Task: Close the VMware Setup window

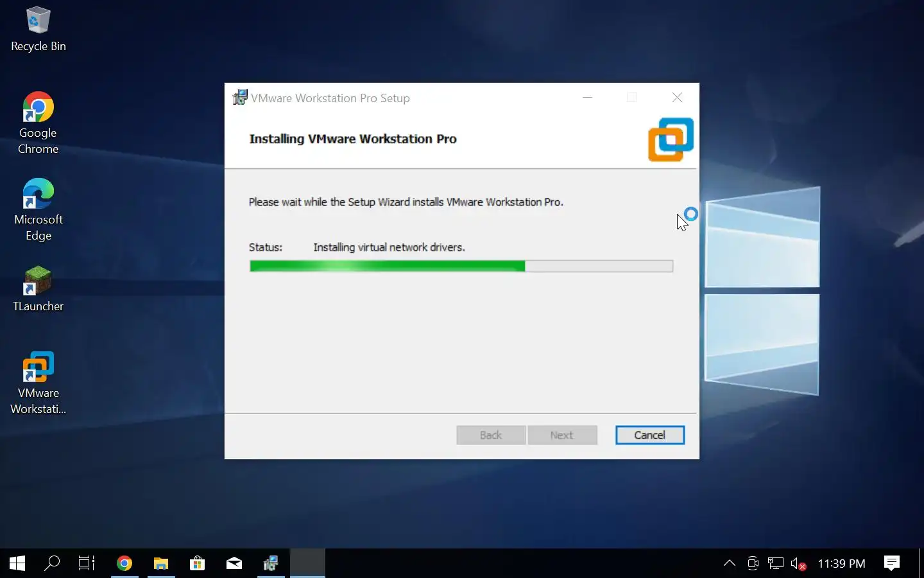Action: click(x=677, y=98)
